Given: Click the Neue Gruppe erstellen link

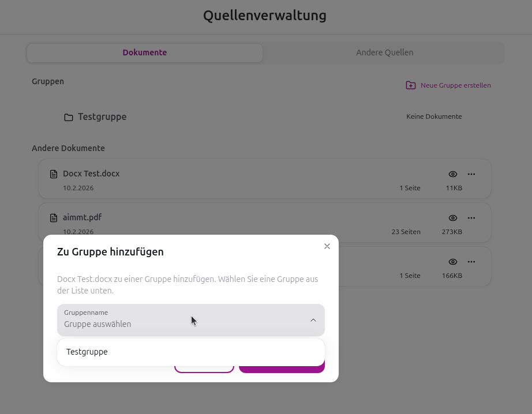Looking at the screenshot, I should (x=455, y=85).
